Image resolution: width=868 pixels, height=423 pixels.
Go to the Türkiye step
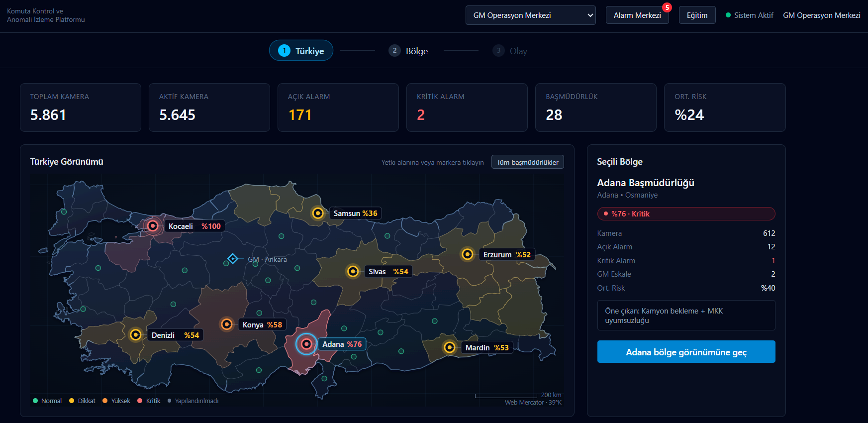pos(301,50)
